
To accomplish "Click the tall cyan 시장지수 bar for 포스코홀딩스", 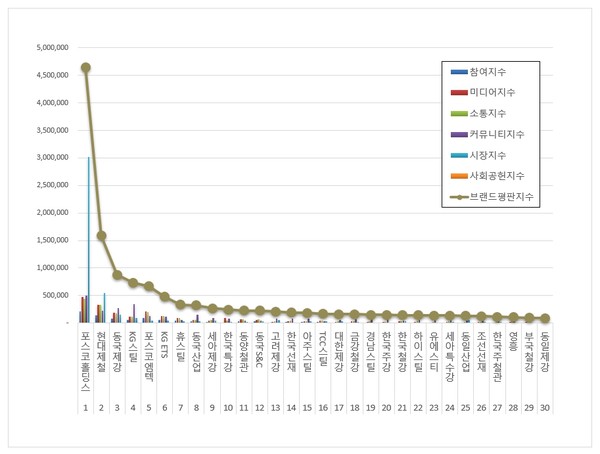I will [x=88, y=240].
